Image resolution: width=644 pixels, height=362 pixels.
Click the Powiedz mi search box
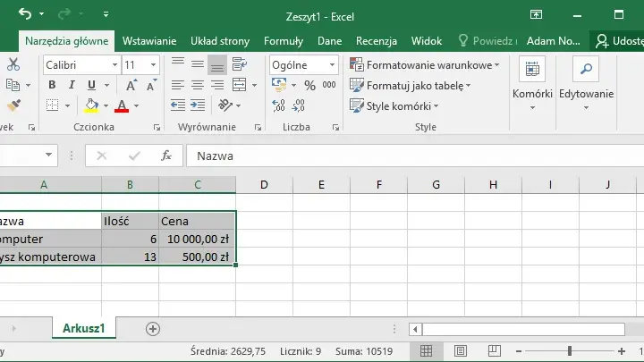click(487, 41)
